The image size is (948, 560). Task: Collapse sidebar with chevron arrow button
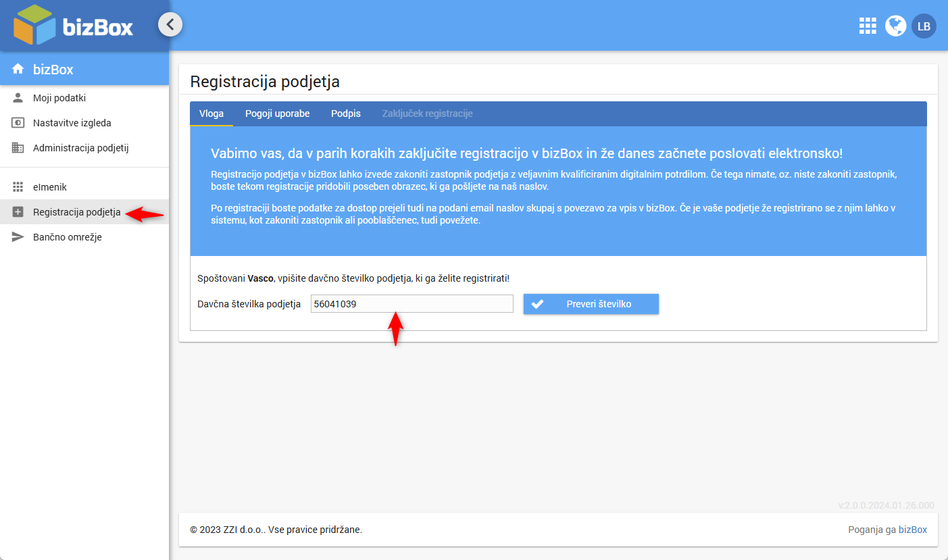click(x=170, y=25)
